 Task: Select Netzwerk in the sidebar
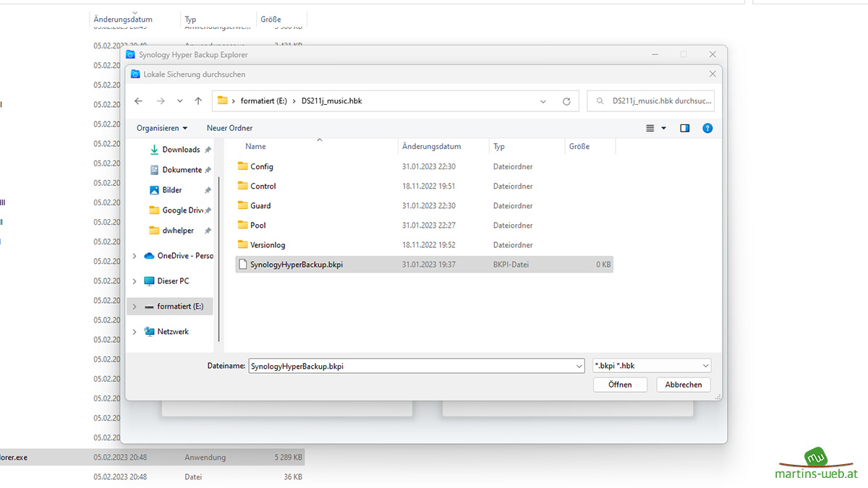(x=166, y=331)
